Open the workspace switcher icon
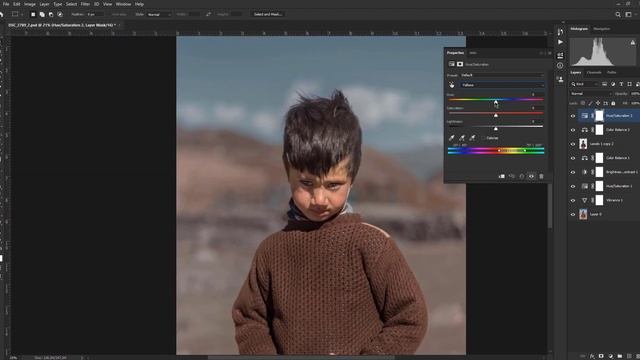Viewport: 640px width, 360px height. coord(629,15)
